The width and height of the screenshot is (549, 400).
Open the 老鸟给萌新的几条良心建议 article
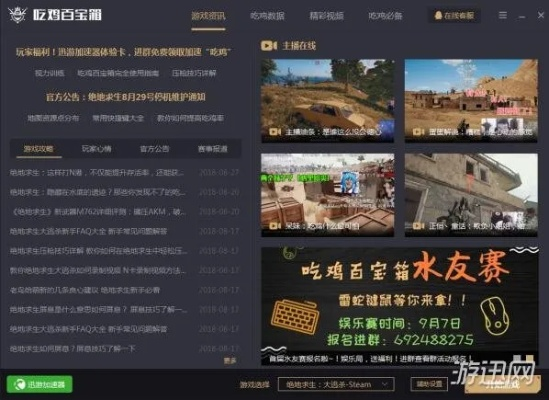click(x=124, y=290)
